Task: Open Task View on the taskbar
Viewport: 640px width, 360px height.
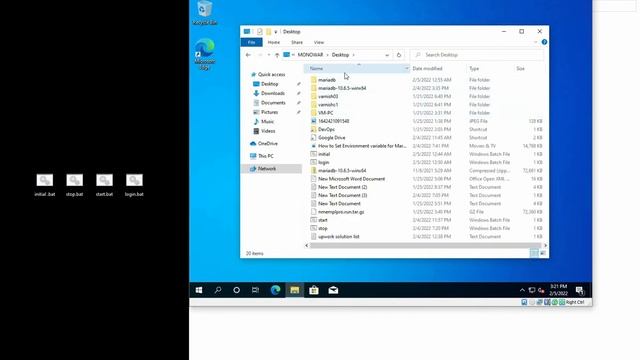Action: tap(256, 290)
